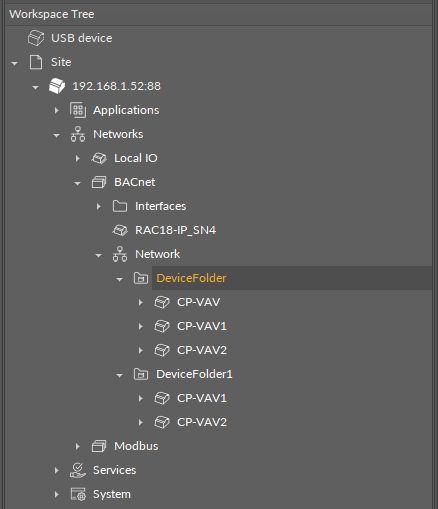Select the "Network" label under BACnet
This screenshot has width=438, height=509.
pyautogui.click(x=157, y=254)
